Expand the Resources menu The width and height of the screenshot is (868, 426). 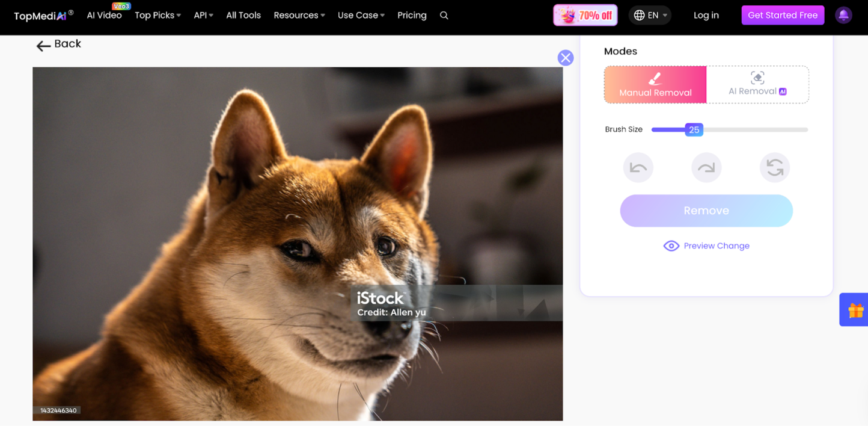click(x=299, y=15)
